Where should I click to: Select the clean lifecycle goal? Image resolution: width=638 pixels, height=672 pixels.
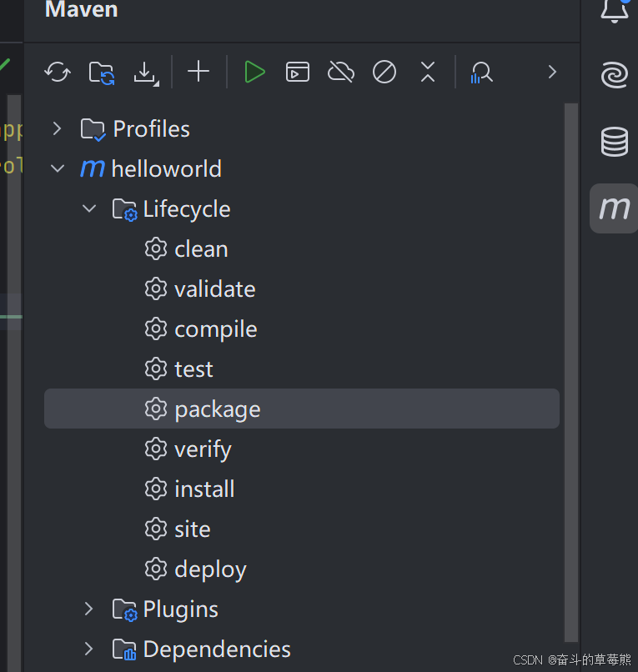point(302,249)
